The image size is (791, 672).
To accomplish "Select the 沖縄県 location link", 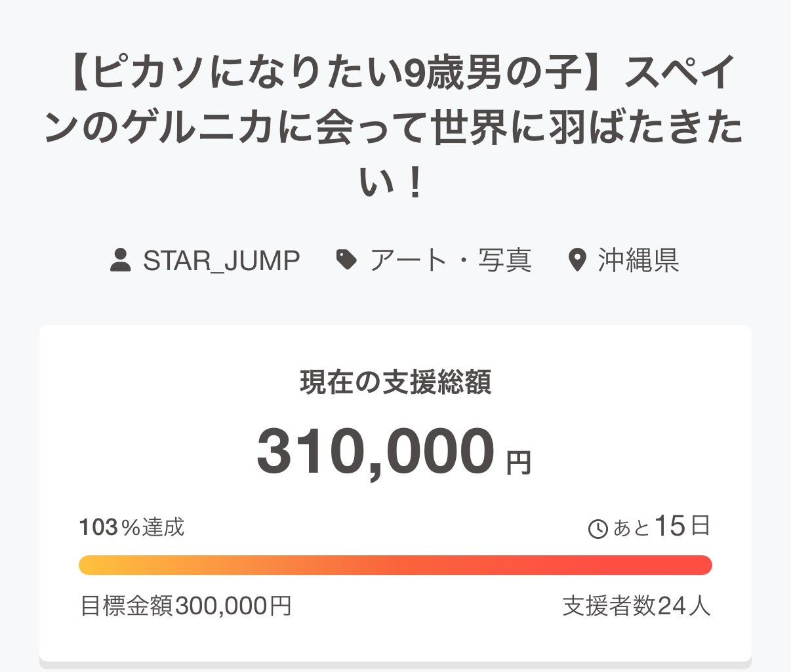I will 638,260.
